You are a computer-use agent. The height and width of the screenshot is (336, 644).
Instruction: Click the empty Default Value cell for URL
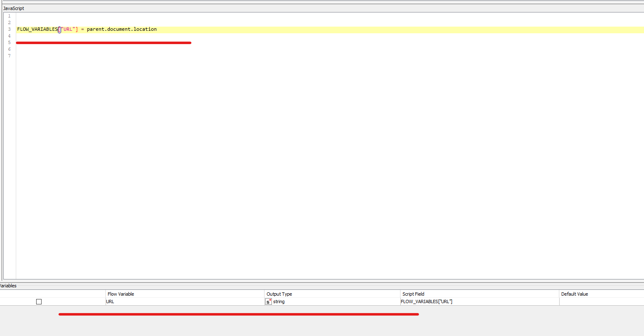click(x=601, y=301)
